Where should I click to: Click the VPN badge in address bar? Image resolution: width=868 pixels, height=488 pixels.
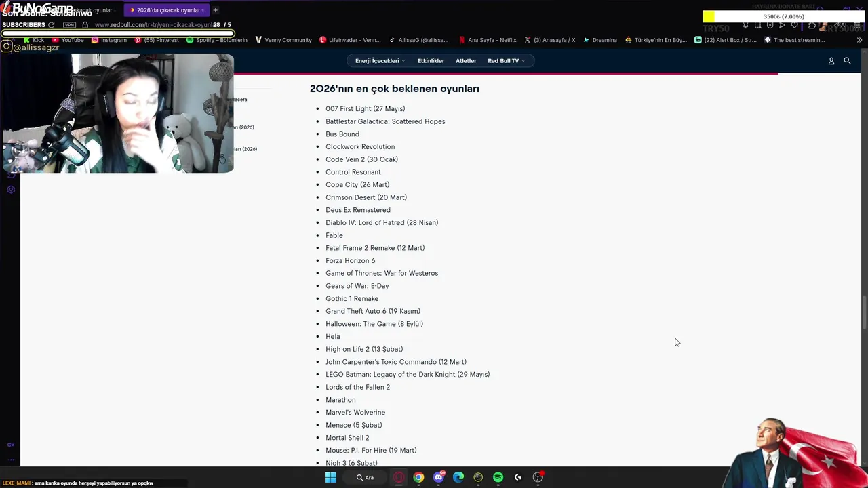pyautogui.click(x=69, y=25)
